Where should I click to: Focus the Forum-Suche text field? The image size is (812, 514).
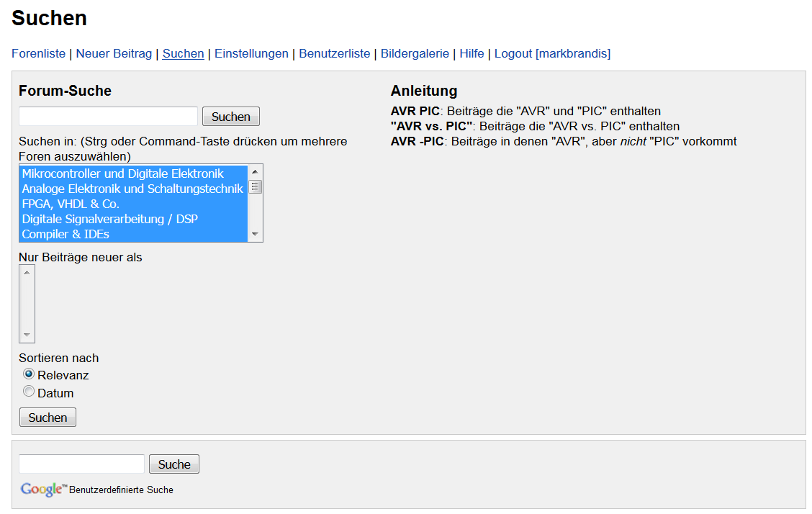click(108, 116)
